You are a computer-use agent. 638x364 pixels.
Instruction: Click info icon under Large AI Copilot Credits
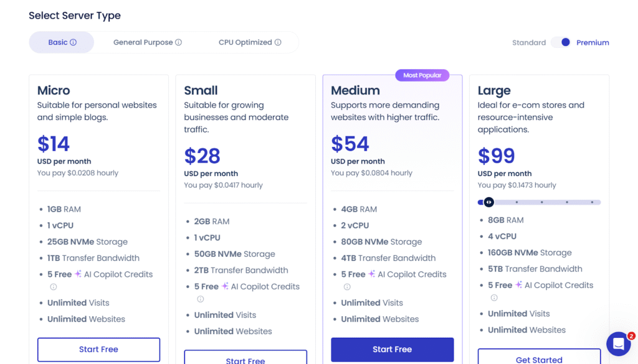coord(494,298)
